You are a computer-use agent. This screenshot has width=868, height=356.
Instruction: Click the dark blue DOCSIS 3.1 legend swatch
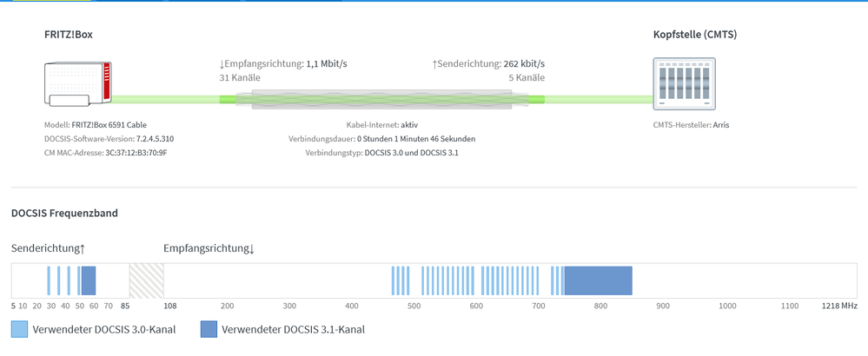[209, 329]
